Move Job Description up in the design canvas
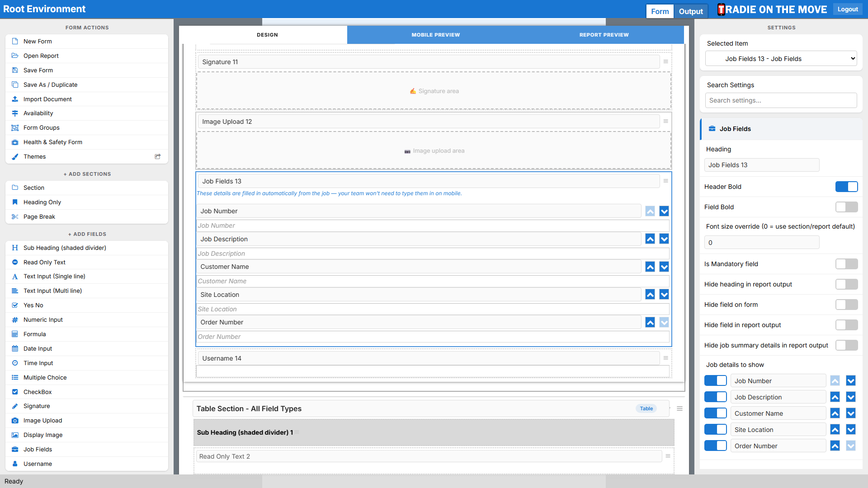The image size is (868, 488). 650,239
